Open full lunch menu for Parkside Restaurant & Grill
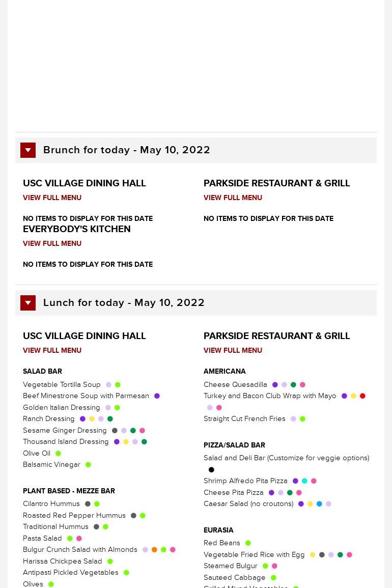This screenshot has height=588, width=392. [233, 350]
